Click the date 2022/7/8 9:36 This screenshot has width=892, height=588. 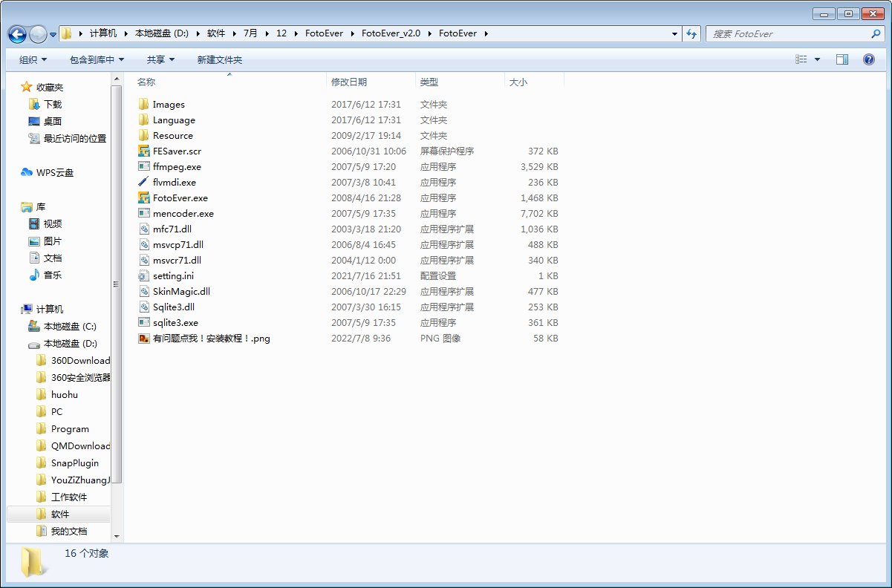pos(360,338)
